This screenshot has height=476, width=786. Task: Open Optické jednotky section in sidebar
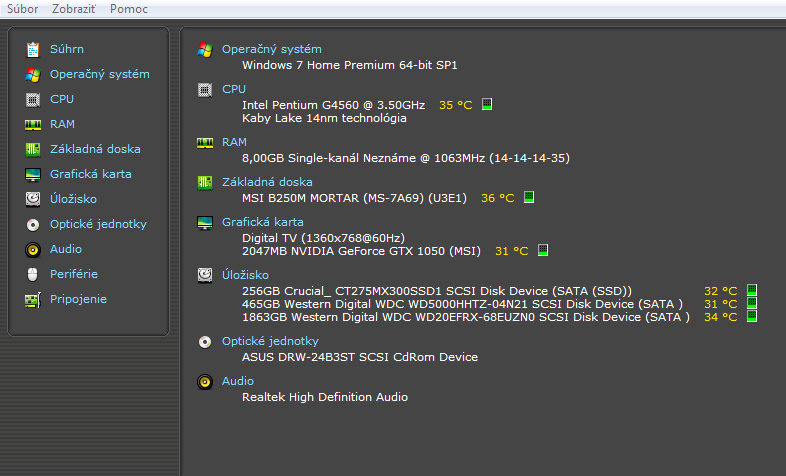(98, 224)
